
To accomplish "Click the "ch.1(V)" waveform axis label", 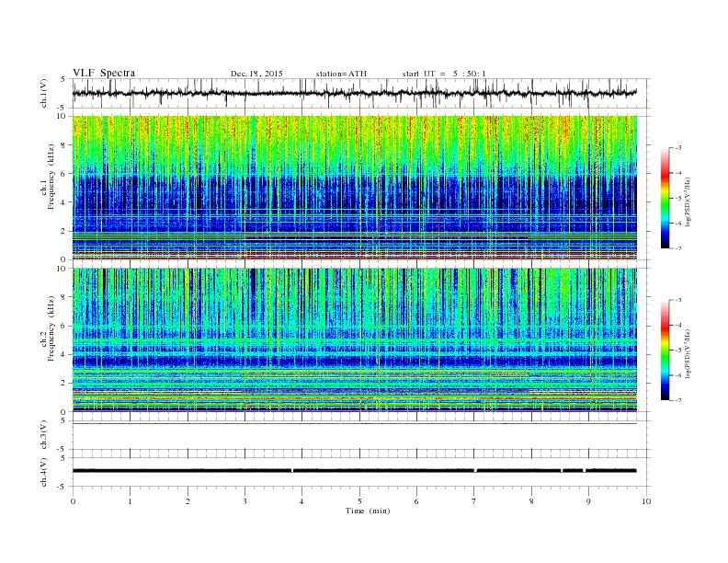I will pos(44,93).
